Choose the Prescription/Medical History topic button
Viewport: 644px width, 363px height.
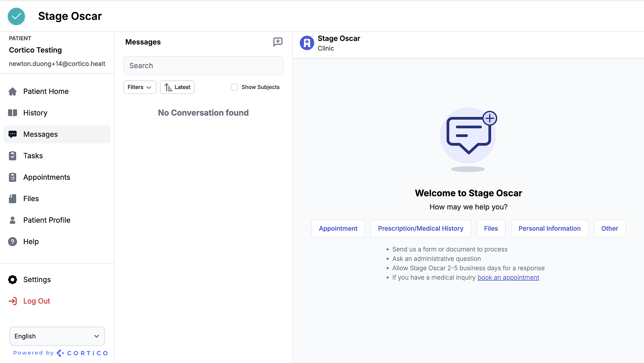point(421,229)
